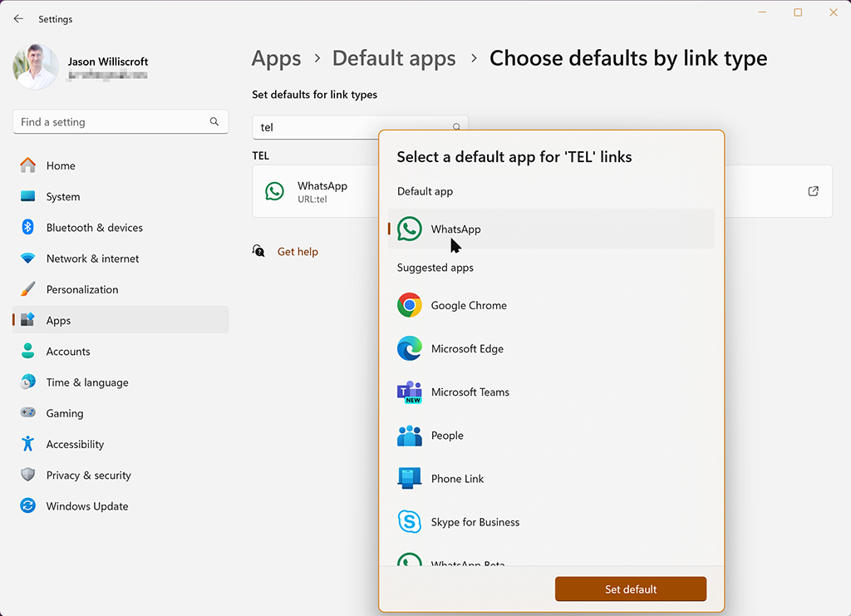Maximize the Settings window
Viewport: 851px width, 616px height.
(798, 12)
